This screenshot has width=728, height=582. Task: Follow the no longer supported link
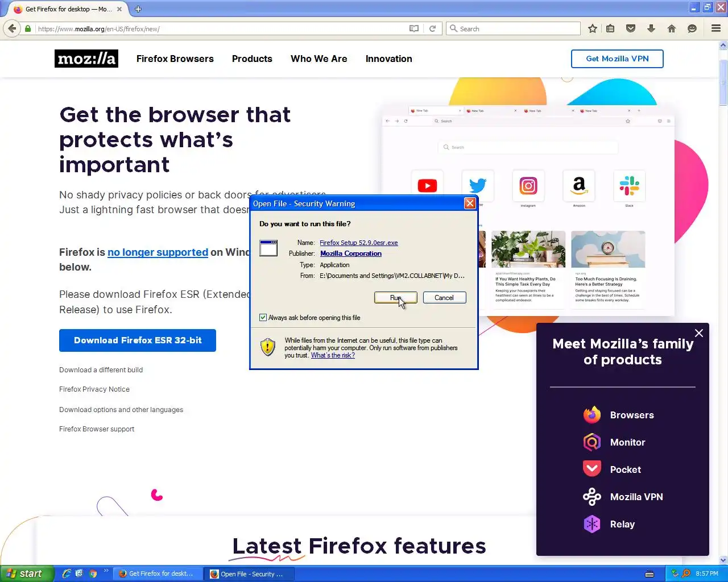(158, 252)
